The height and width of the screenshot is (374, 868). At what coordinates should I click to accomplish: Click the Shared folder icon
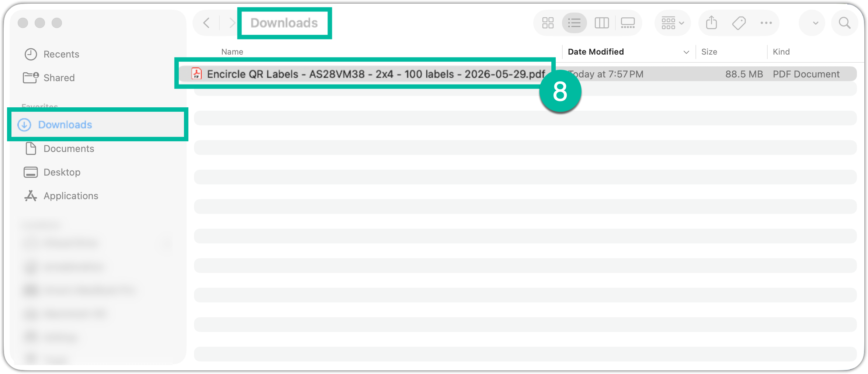point(31,78)
